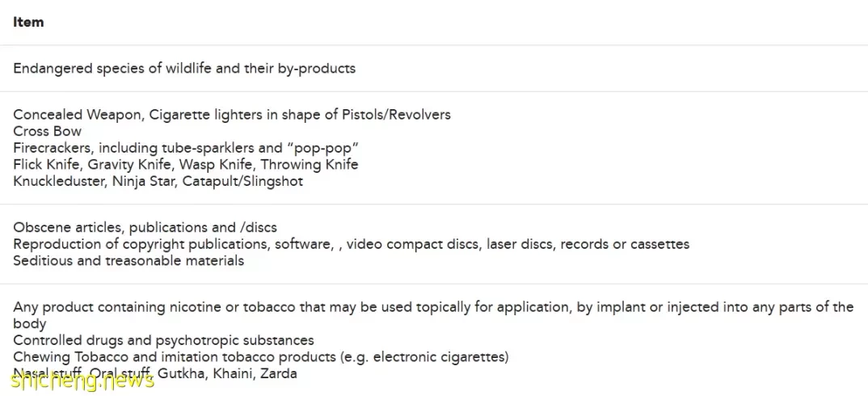Click the Reproduction of copyright publications line
868x396 pixels.
[x=351, y=244]
